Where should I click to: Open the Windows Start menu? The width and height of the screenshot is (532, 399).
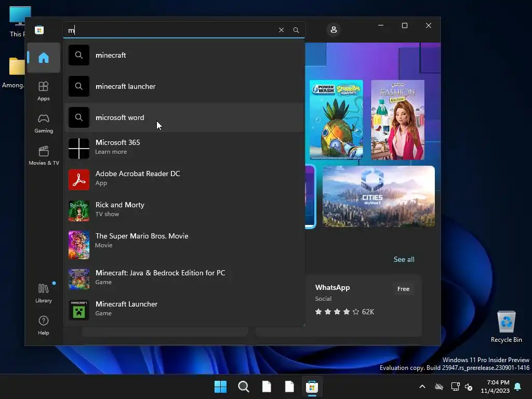(220, 387)
